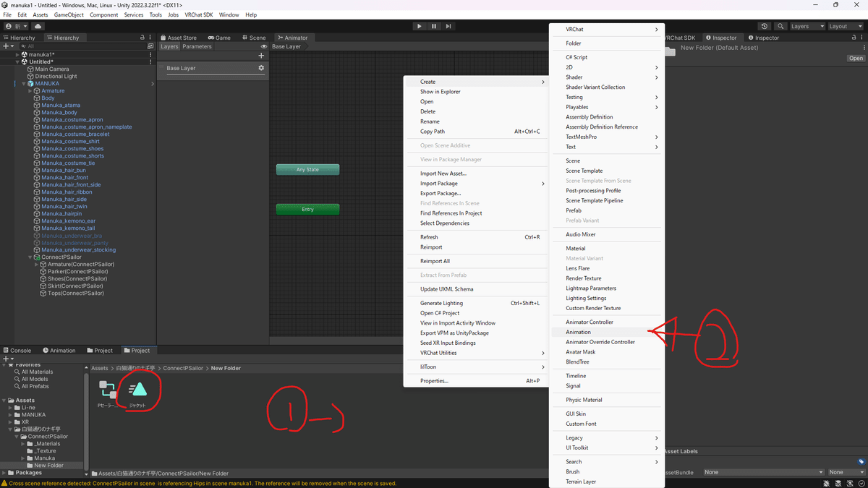Select All Materials in Favorites
The width and height of the screenshot is (868, 488).
click(x=37, y=372)
